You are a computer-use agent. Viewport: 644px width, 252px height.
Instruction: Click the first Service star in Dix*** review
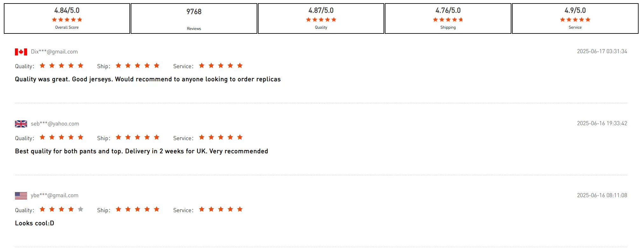pyautogui.click(x=202, y=65)
